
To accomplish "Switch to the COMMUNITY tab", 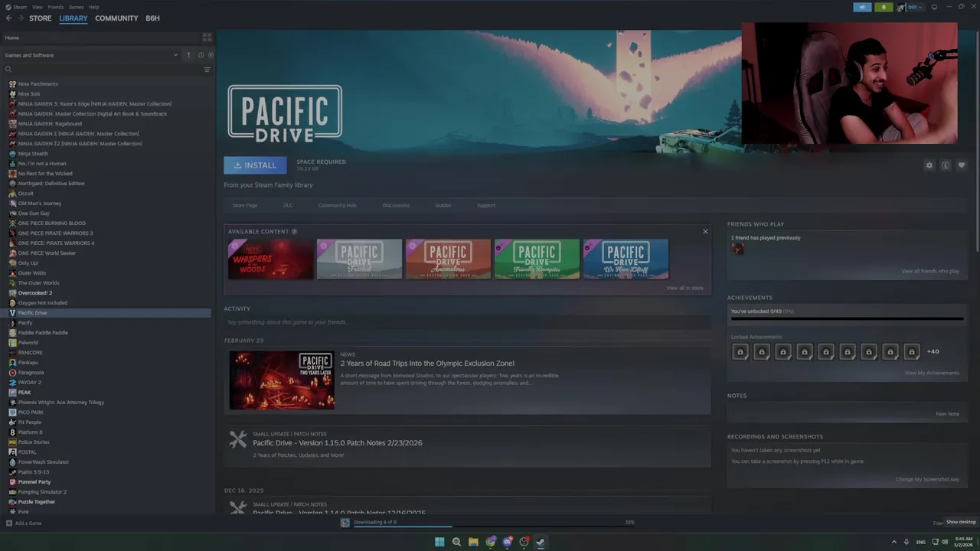I will [116, 18].
